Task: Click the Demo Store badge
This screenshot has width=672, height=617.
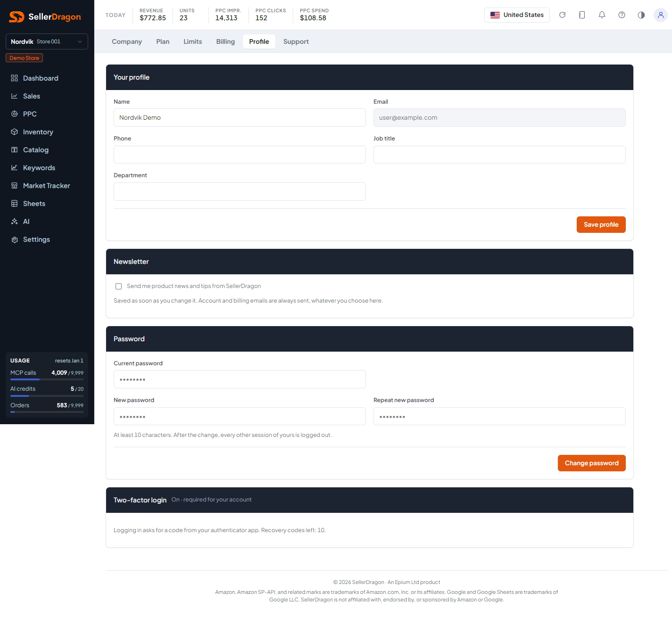Action: coord(25,58)
